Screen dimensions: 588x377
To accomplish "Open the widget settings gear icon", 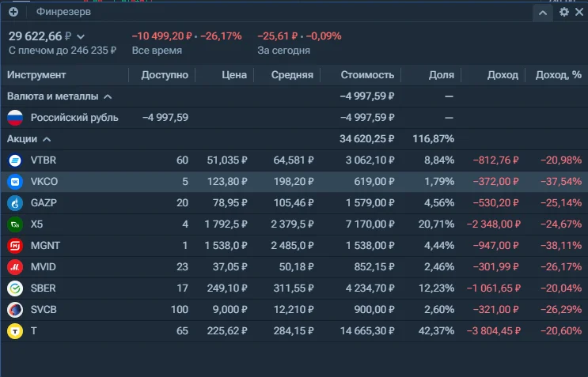I will click(x=564, y=12).
